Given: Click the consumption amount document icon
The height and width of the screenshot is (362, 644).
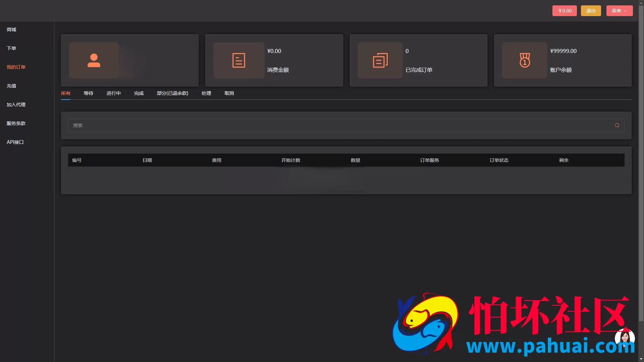Looking at the screenshot, I should click(x=238, y=60).
